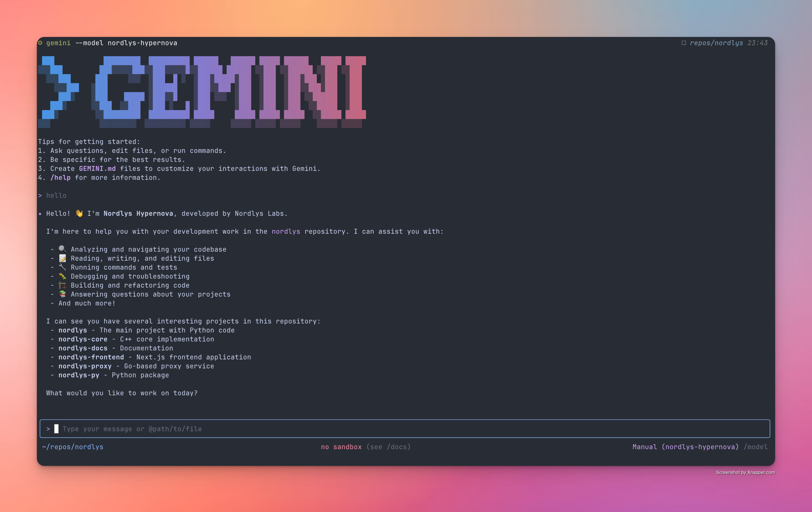Screen dimensions: 812x512
Task: Click the sparkle marker before the Hello message
Action: pos(40,213)
